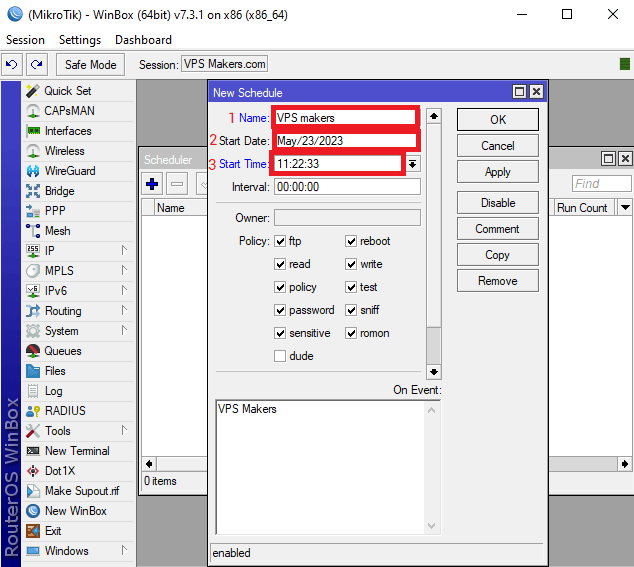Expand the Windows submenu
Viewport: 634px width, 567px height.
(x=125, y=551)
